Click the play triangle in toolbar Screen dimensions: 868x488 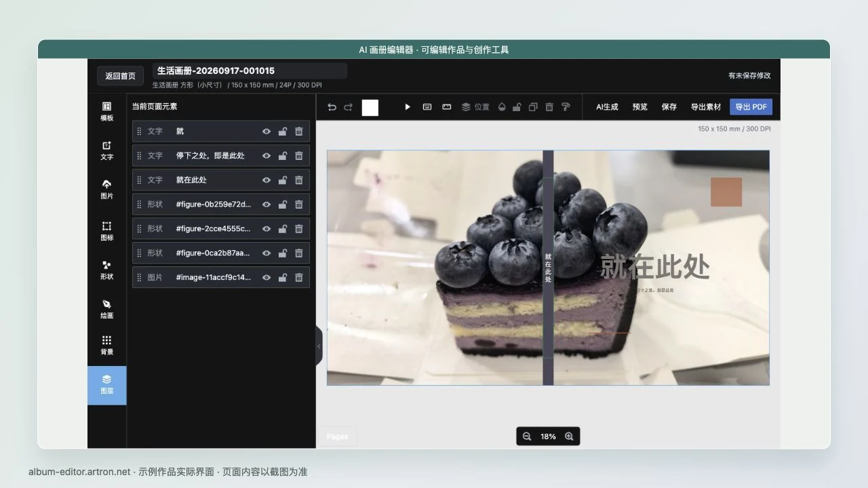click(408, 107)
